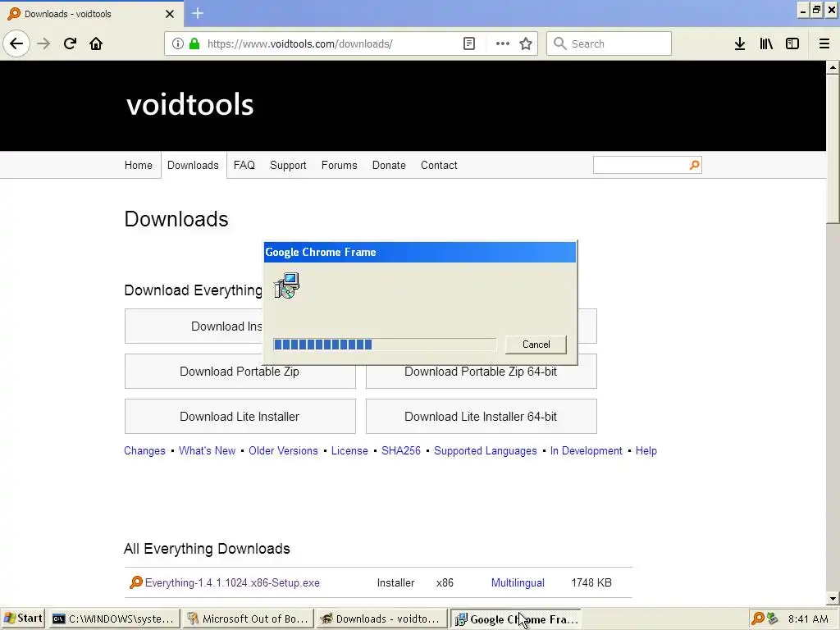
Task: Reload the voidtools downloads page
Action: (x=70, y=43)
